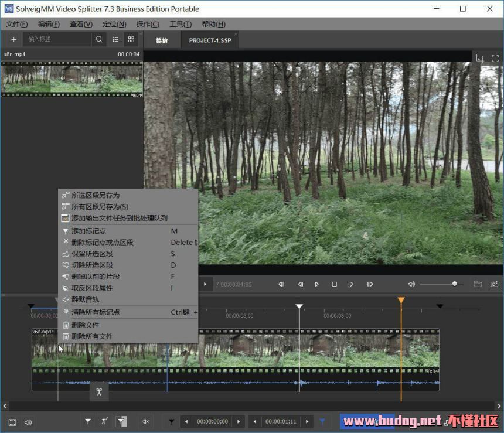Click the crop icon above video preview

click(x=479, y=58)
